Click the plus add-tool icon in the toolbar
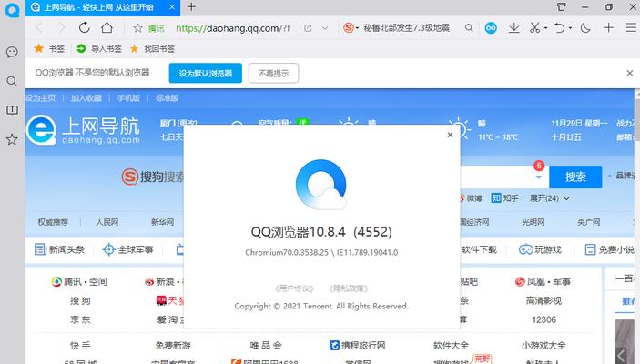Image resolution: width=640 pixels, height=364 pixels. coord(608,27)
